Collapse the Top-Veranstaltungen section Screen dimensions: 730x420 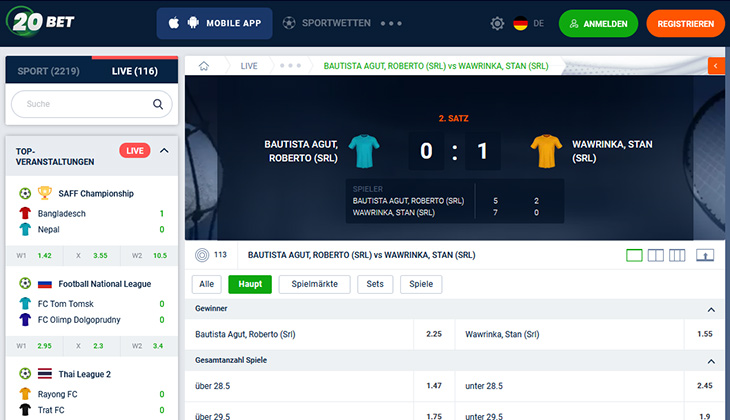[164, 150]
